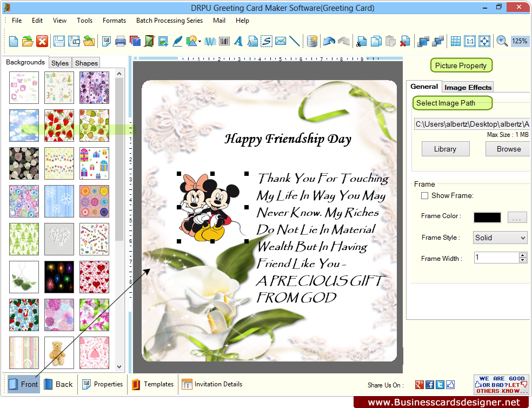The height and width of the screenshot is (408, 532).
Task: Click the signature S tool icon
Action: (x=267, y=42)
